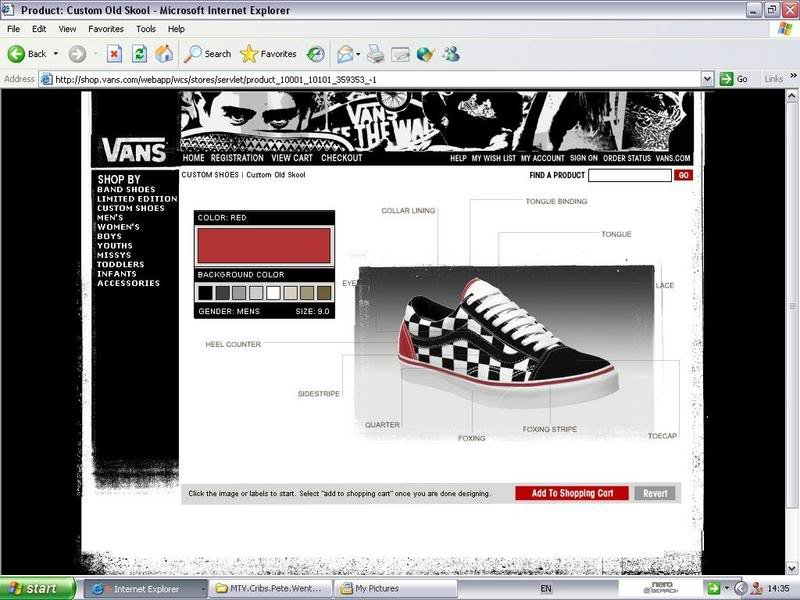Open the MTV.Cribs.Pete.Went... taskbar folder
Screen dimensions: 800x600
pyautogui.click(x=271, y=589)
